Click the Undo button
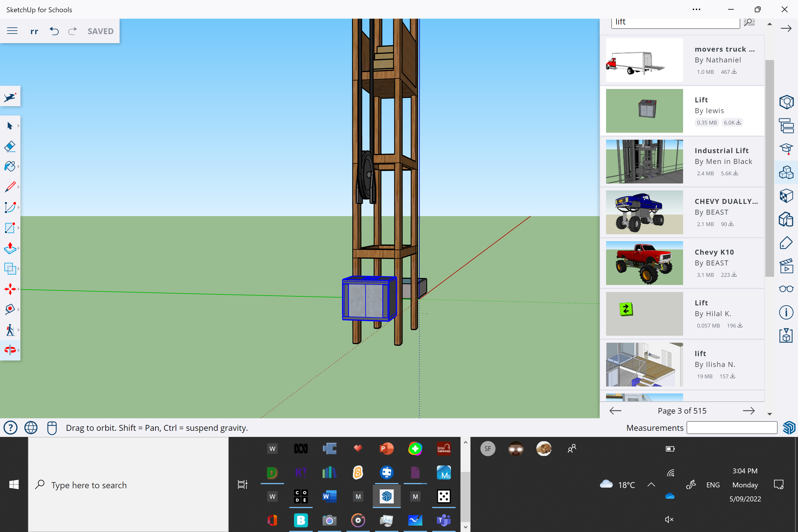 coord(54,31)
